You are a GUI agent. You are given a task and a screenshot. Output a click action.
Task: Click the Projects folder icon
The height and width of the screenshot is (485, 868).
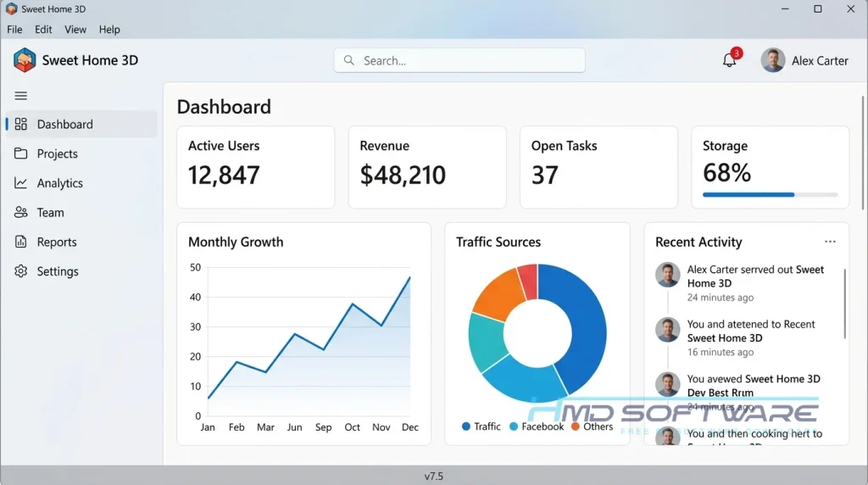click(x=21, y=153)
